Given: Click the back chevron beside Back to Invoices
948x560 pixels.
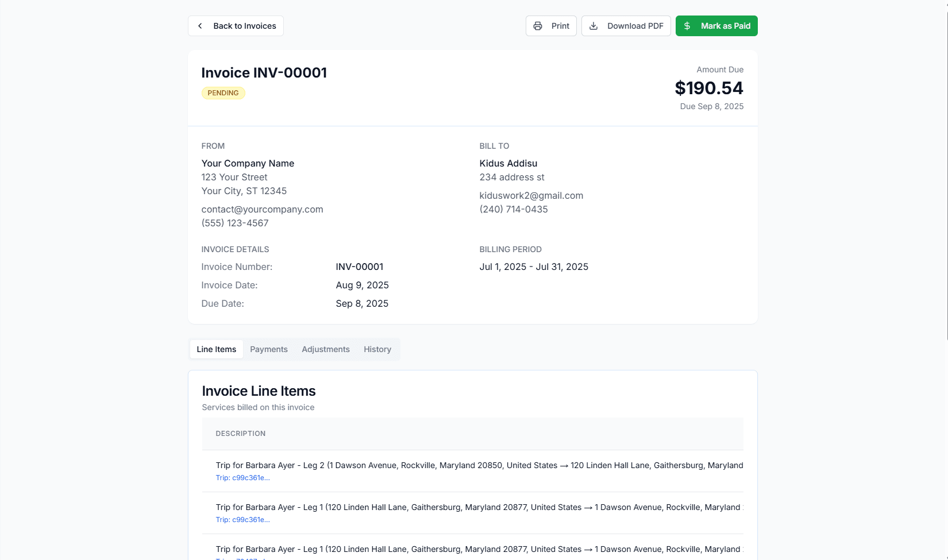Looking at the screenshot, I should point(199,26).
